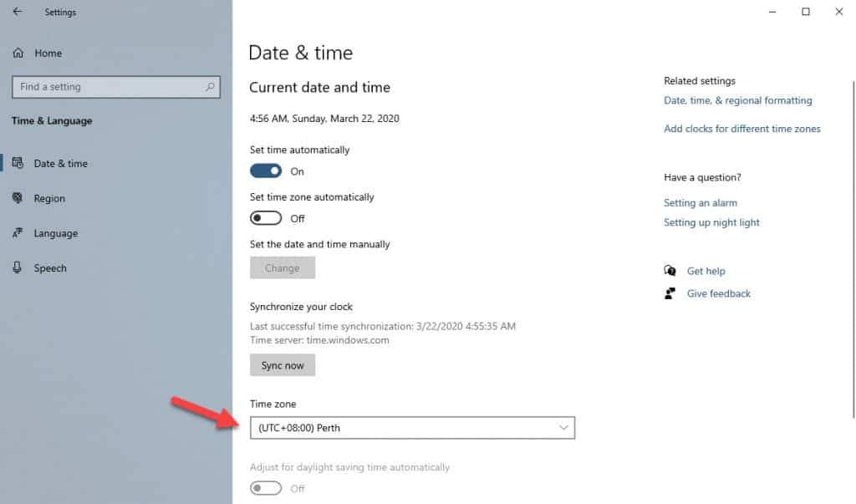
Task: Click the Get help icon
Action: point(670,271)
